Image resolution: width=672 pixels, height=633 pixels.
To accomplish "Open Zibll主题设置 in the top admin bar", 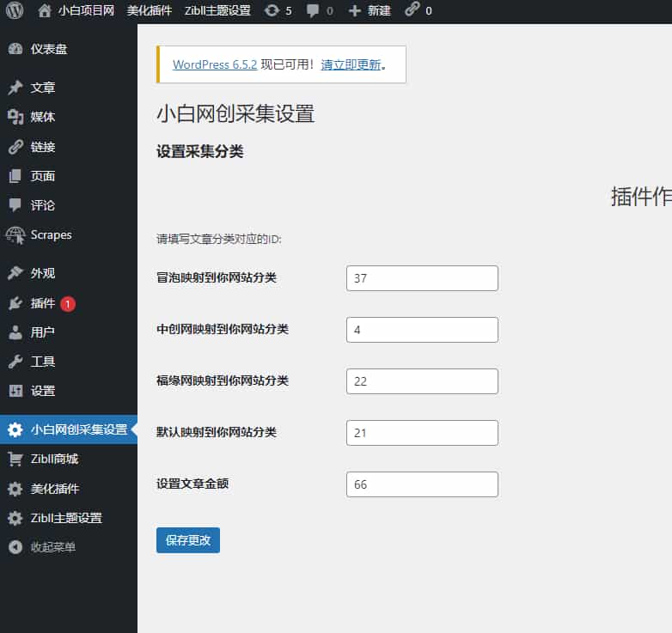I will point(217,10).
